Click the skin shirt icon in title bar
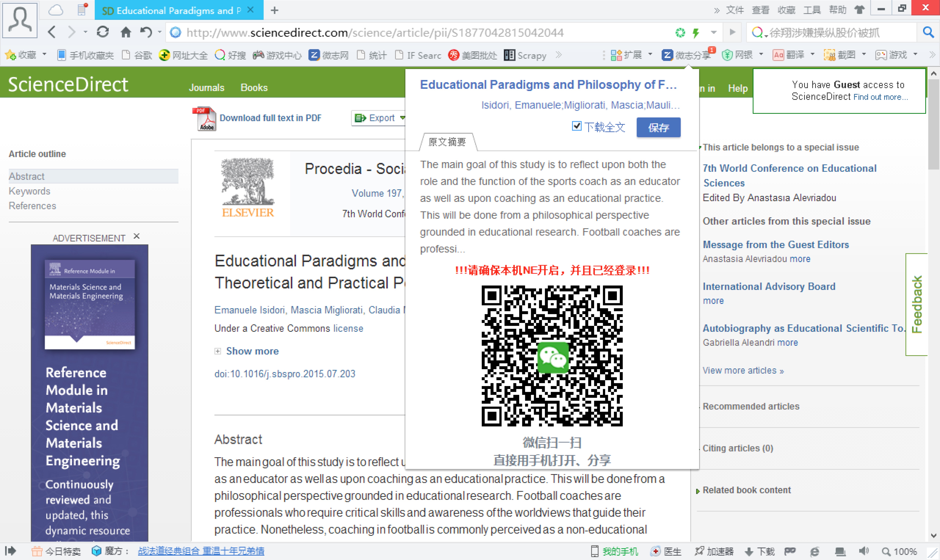The image size is (940, 560). 860,9
